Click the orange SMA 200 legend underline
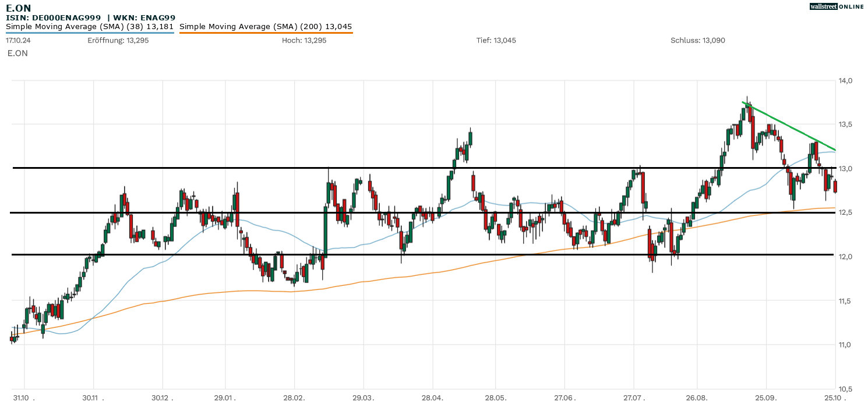The width and height of the screenshot is (868, 401). [x=266, y=33]
